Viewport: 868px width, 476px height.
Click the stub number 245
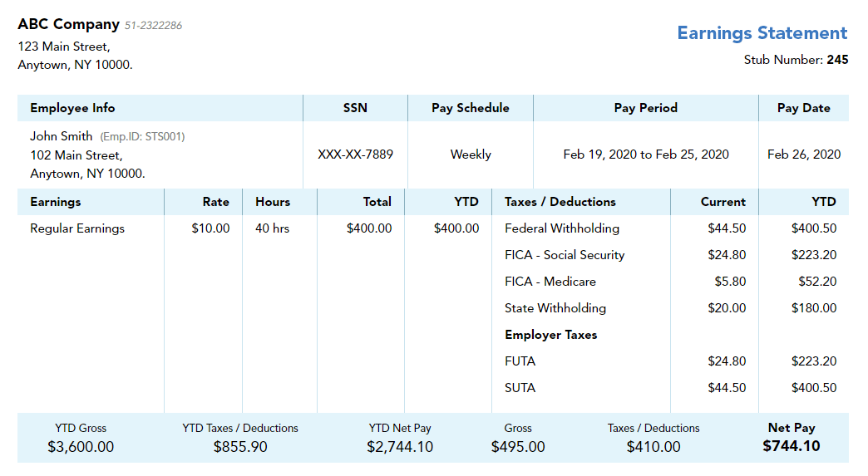[x=836, y=60]
